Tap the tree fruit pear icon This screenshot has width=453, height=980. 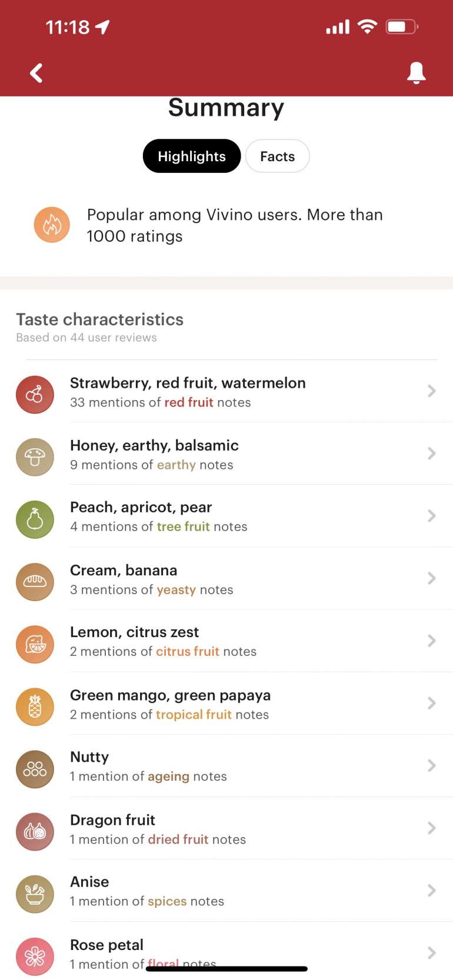point(35,519)
